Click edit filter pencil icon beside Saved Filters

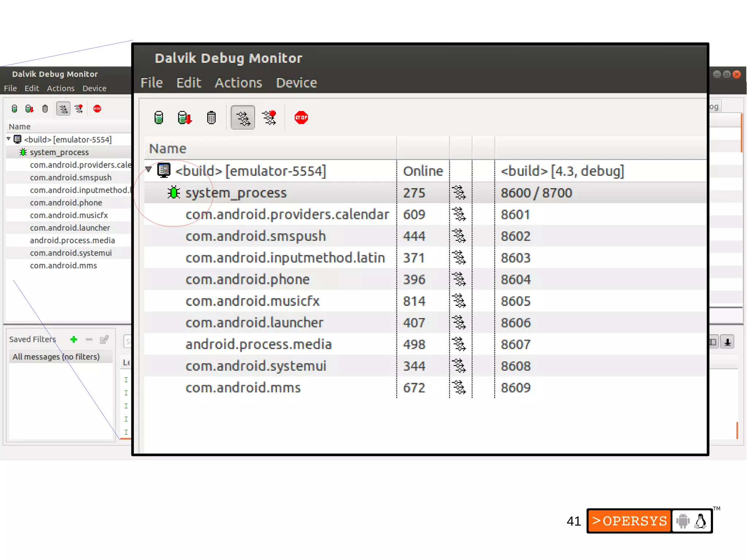[104, 340]
